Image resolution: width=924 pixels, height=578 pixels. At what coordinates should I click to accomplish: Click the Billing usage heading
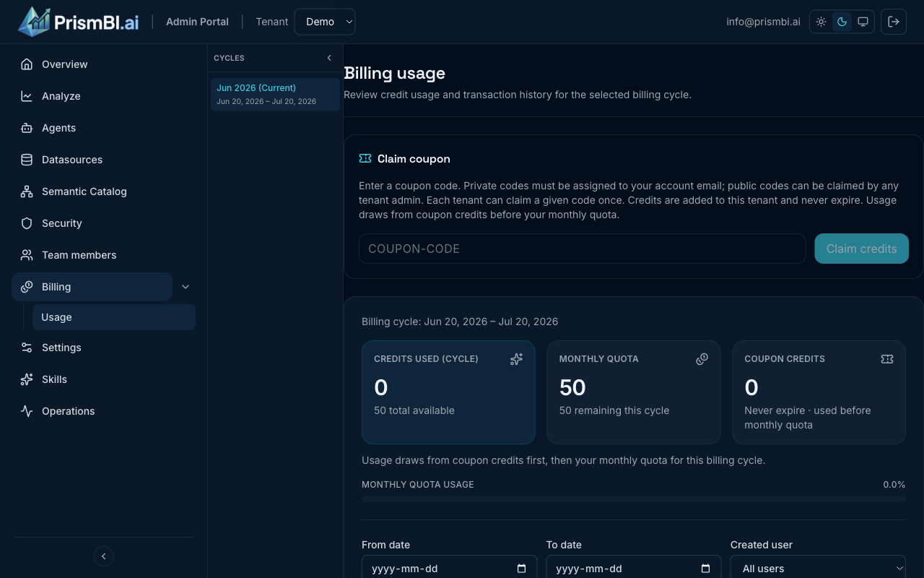pyautogui.click(x=394, y=73)
